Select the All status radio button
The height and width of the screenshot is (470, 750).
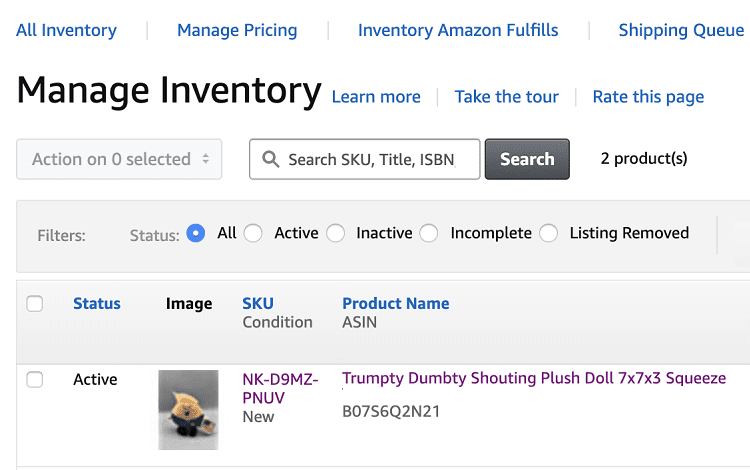click(196, 233)
